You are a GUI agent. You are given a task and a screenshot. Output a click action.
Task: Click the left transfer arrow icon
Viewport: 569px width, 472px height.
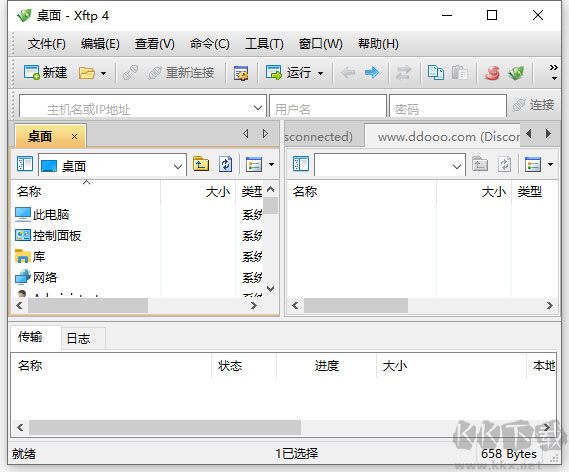348,73
